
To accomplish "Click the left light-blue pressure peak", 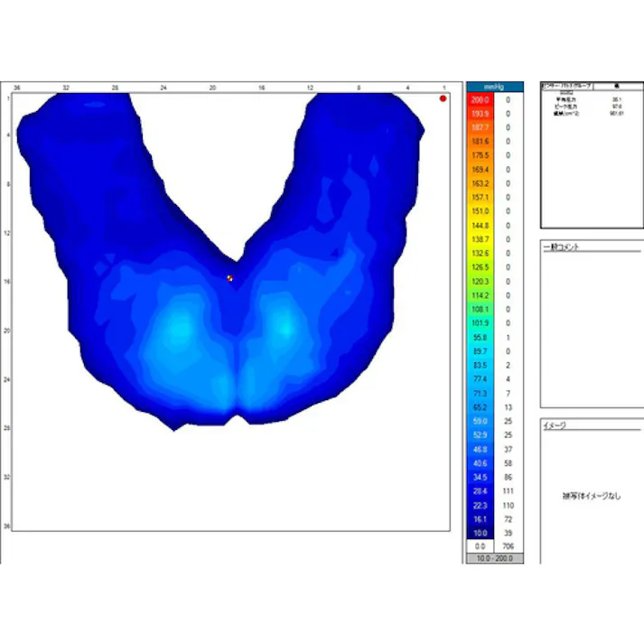I will point(180,329).
